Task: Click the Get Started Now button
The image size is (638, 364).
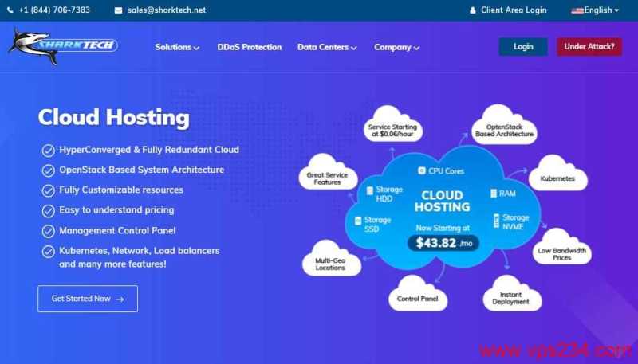Action: [x=88, y=299]
